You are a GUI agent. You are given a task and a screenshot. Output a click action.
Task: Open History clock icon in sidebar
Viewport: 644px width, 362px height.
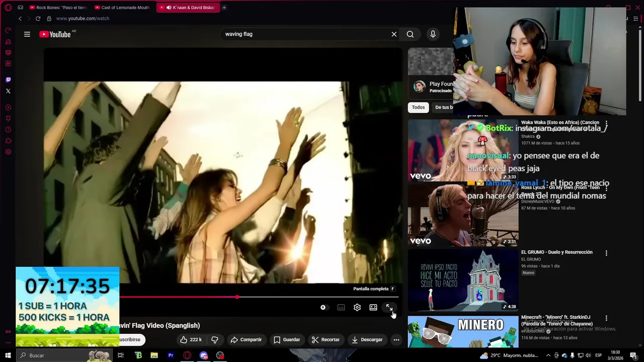pos(8,130)
